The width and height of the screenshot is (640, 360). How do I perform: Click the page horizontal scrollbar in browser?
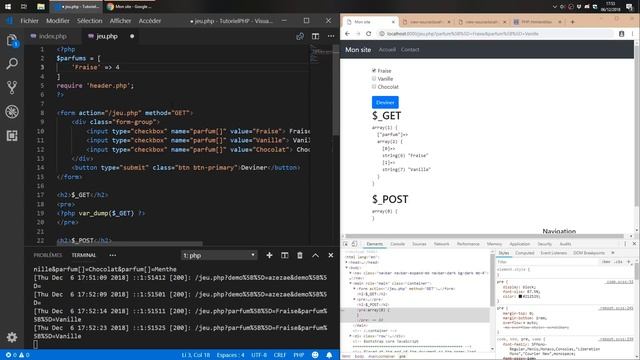484,236
